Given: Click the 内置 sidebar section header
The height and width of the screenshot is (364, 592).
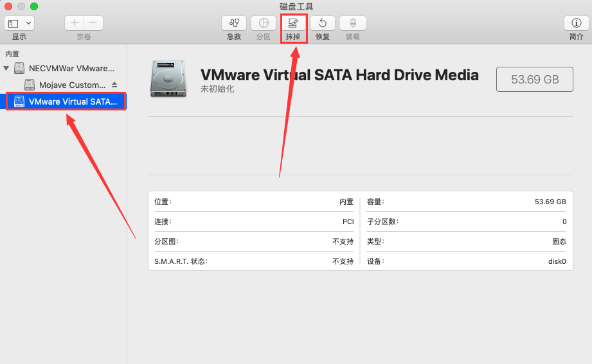Looking at the screenshot, I should [x=12, y=54].
